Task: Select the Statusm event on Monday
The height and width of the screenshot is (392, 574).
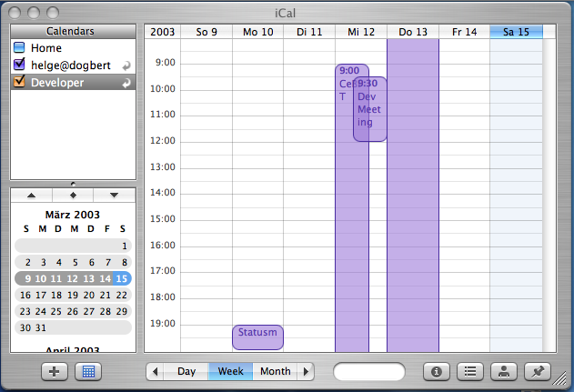Action: (257, 337)
